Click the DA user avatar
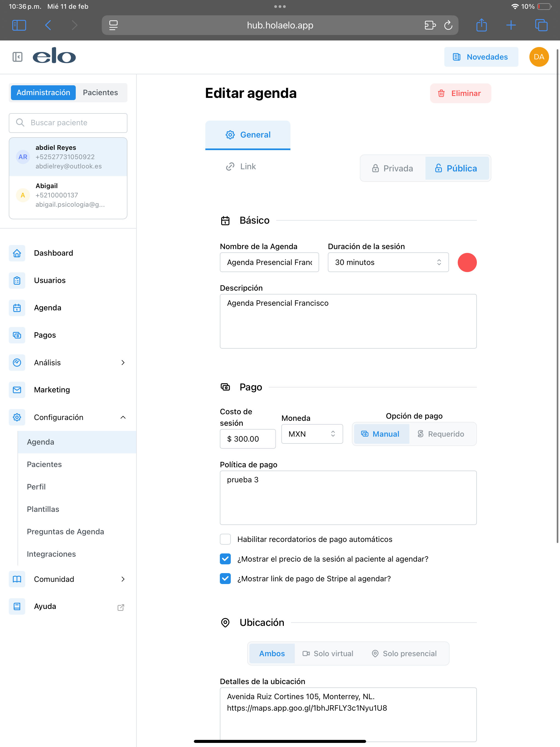 (x=538, y=57)
